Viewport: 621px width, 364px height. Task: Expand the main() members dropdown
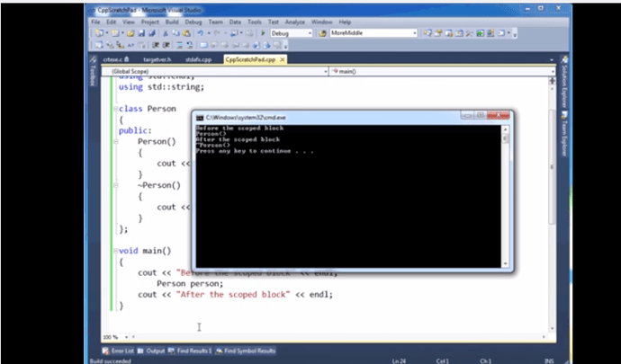553,72
